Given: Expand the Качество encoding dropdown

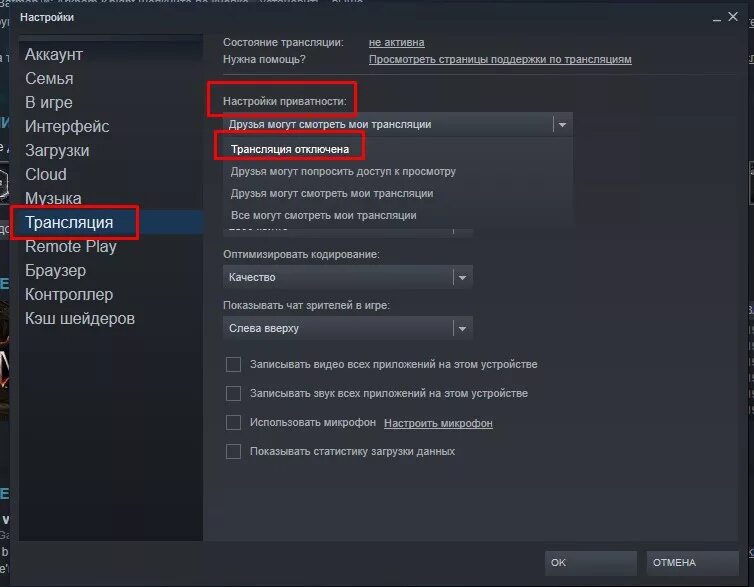Looking at the screenshot, I should [x=348, y=277].
